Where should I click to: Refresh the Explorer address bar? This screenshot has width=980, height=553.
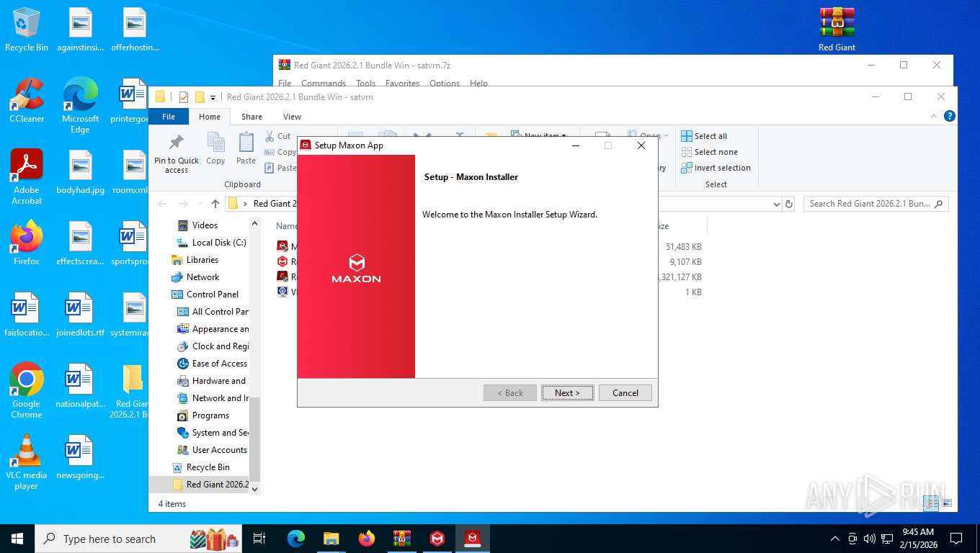(789, 204)
